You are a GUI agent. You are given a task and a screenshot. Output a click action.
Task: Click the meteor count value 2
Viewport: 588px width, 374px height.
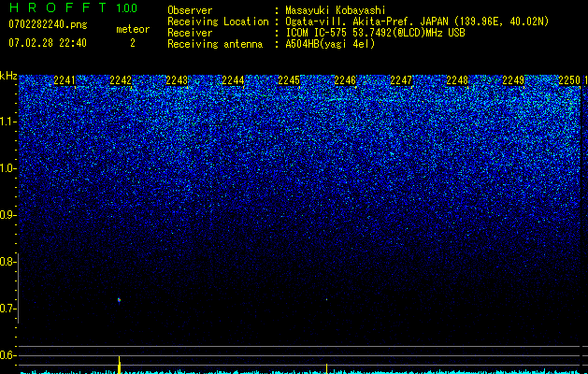point(133,43)
